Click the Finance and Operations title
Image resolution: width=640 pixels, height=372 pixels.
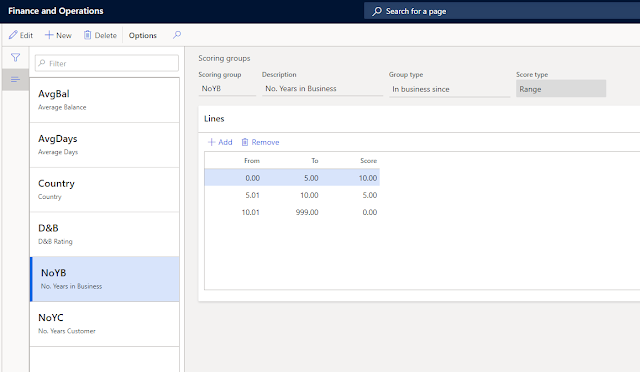56,11
